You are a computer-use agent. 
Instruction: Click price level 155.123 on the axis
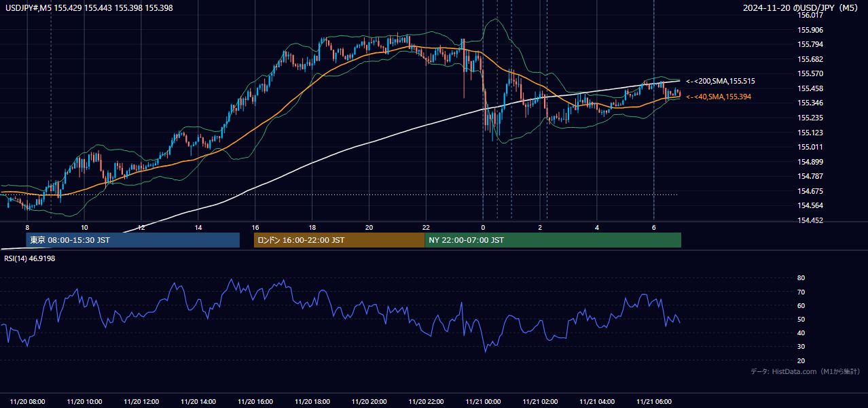coord(810,133)
